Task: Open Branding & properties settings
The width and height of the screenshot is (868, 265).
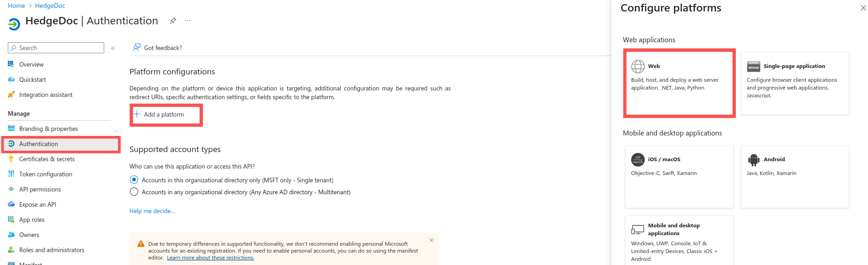Action: pos(48,128)
